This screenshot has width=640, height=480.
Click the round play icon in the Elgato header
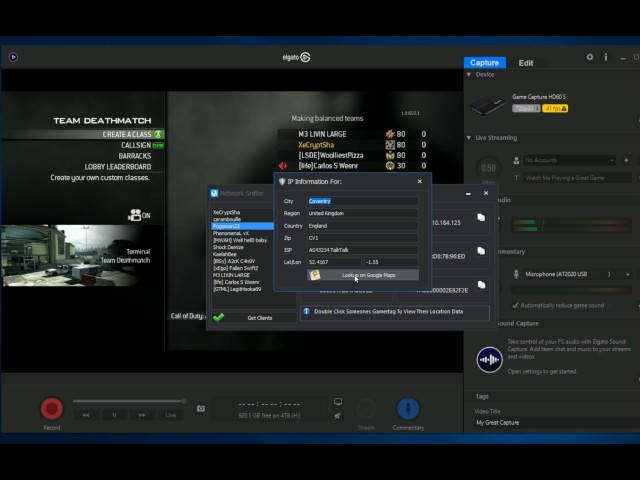click(13, 57)
